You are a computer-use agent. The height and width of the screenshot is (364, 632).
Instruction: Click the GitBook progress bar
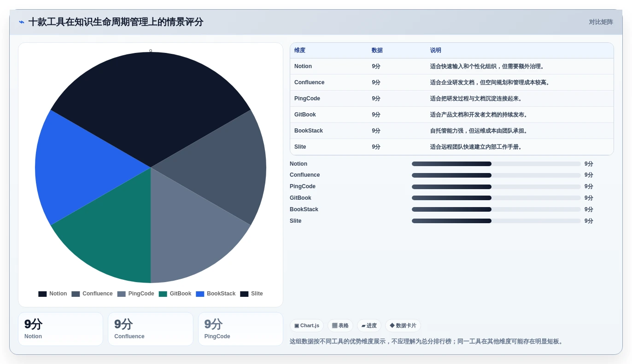(496, 198)
